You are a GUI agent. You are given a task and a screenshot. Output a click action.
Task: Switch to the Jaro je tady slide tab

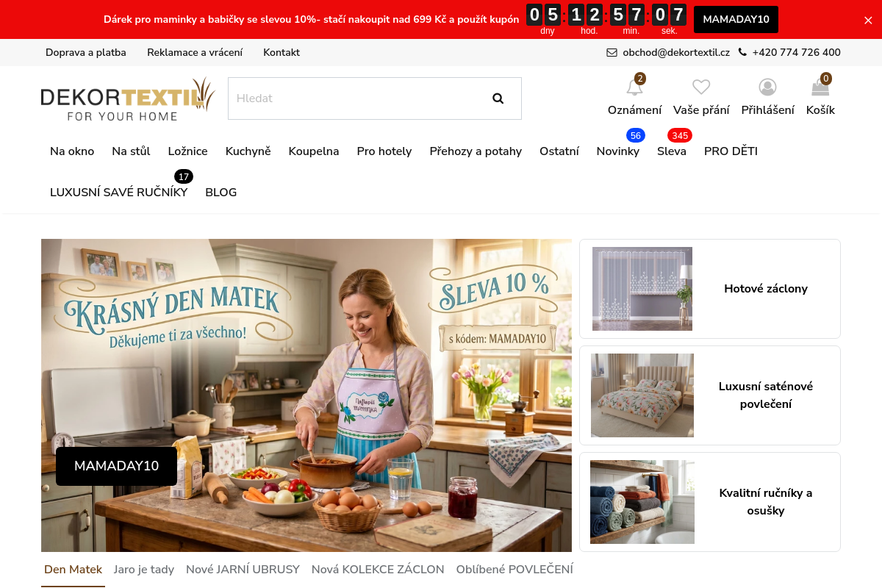[143, 570]
